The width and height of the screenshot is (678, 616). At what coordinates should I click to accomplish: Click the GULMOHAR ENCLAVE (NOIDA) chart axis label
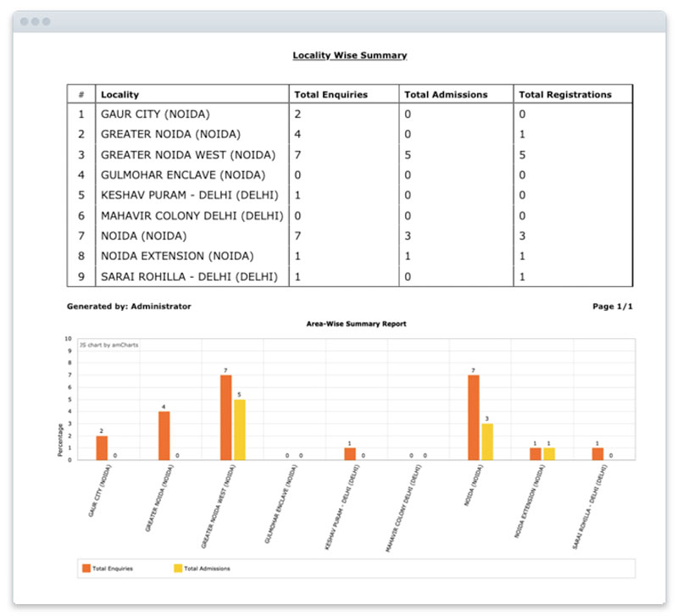pos(281,503)
